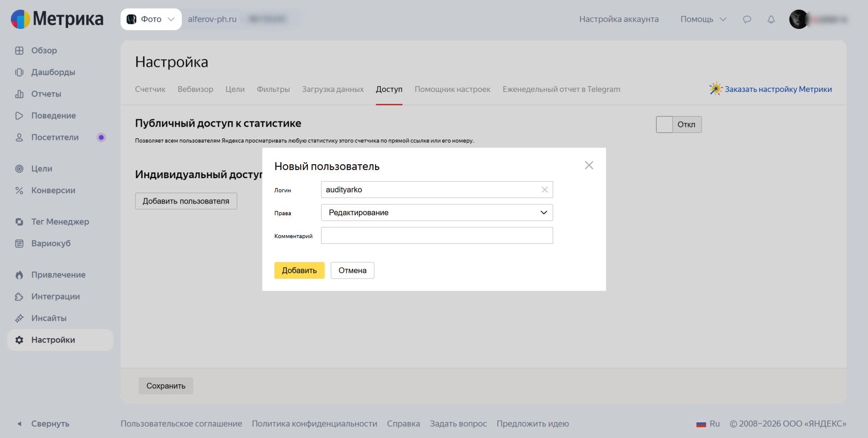
Task: Open the Справка footer link
Action: coord(404,424)
